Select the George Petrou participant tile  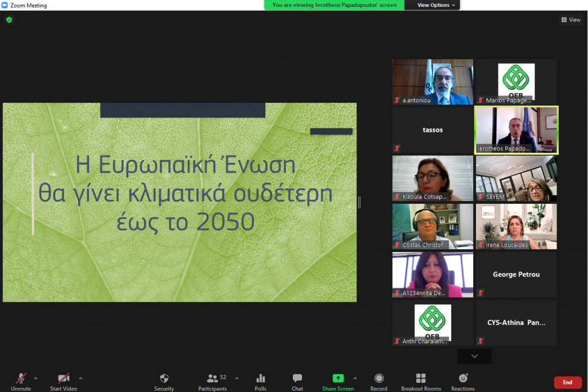click(x=516, y=275)
